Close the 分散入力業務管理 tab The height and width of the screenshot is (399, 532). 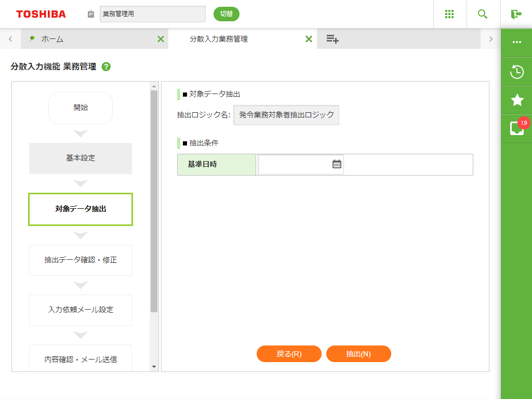click(309, 39)
